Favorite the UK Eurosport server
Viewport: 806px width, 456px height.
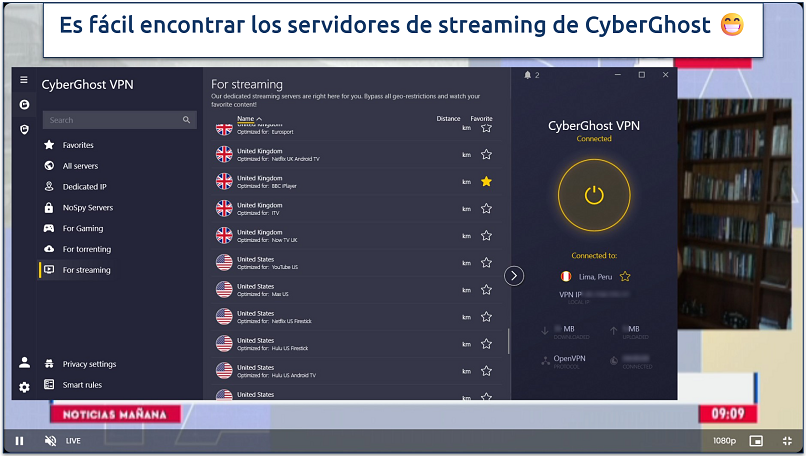click(x=486, y=128)
